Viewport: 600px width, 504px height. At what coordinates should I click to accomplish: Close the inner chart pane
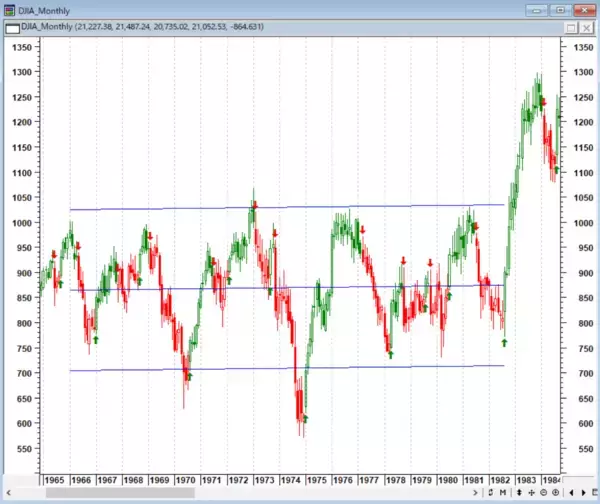click(587, 28)
